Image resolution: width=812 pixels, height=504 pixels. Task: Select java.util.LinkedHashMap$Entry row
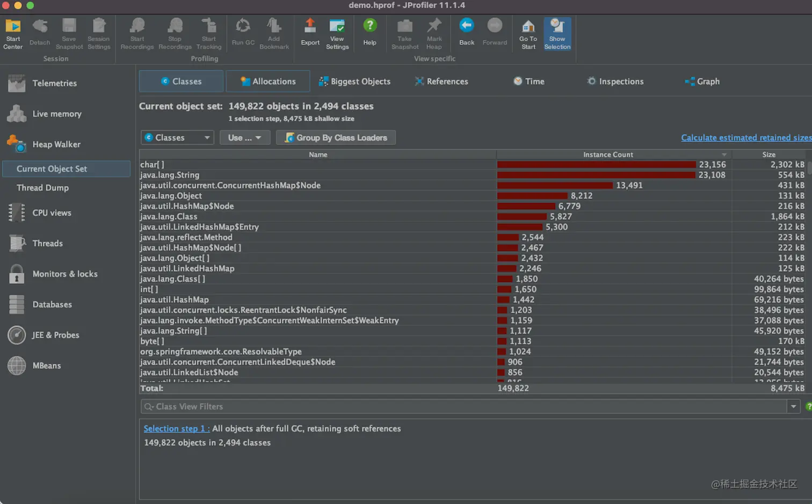tap(473, 227)
